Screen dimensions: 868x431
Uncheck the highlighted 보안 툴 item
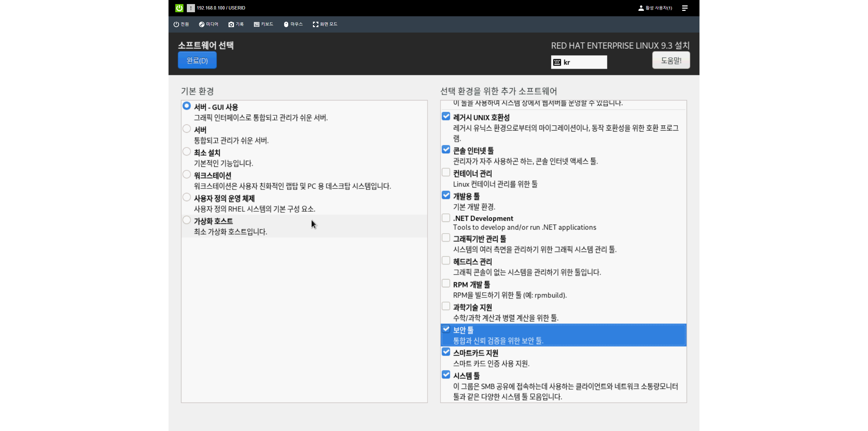[446, 329]
